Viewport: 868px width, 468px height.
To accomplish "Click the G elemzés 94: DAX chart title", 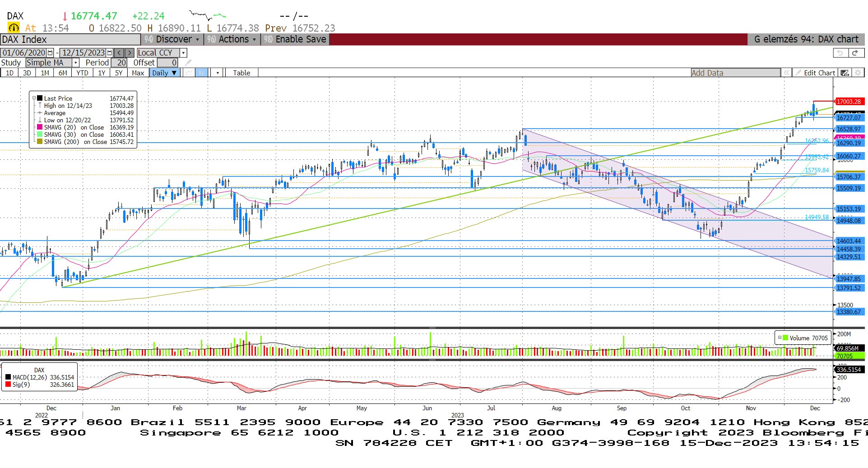I will coord(806,39).
